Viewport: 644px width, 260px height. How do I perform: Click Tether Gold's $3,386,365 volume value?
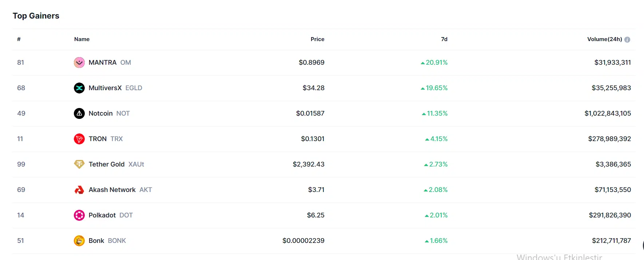point(613,164)
